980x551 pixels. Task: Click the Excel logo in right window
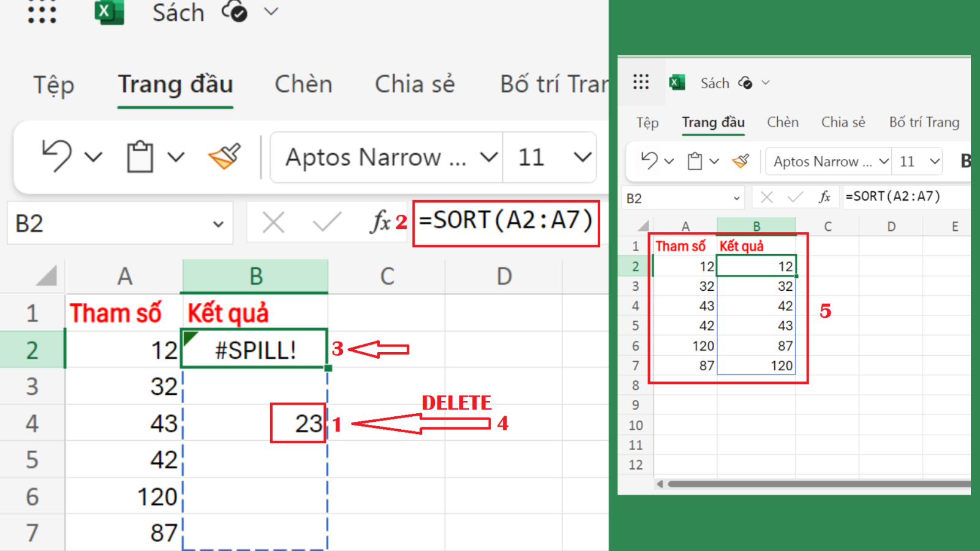click(x=677, y=82)
